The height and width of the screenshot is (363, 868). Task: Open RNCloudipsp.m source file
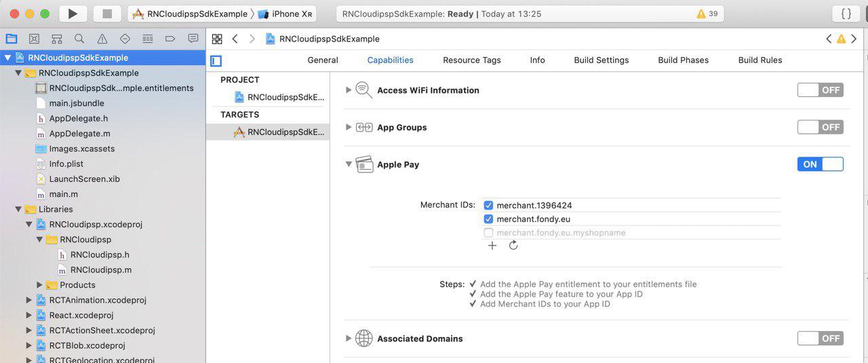tap(100, 269)
